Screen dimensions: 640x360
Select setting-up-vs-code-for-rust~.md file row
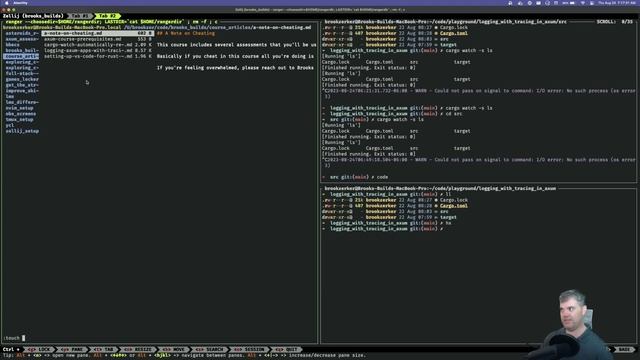point(98,56)
